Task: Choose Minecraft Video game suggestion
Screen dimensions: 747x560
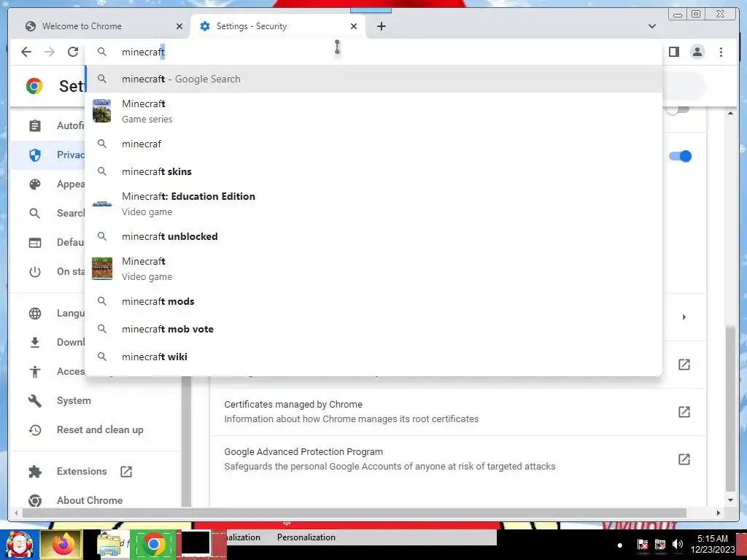Action: click(x=373, y=268)
